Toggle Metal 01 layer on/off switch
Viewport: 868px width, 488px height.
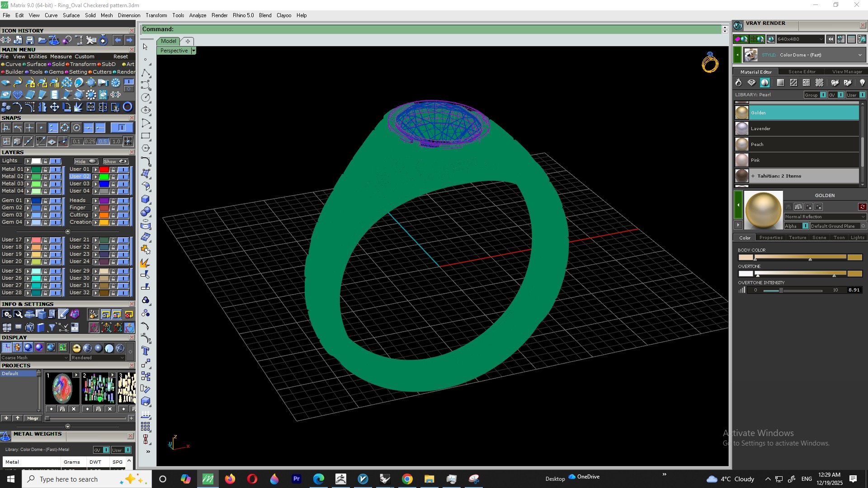pos(55,169)
